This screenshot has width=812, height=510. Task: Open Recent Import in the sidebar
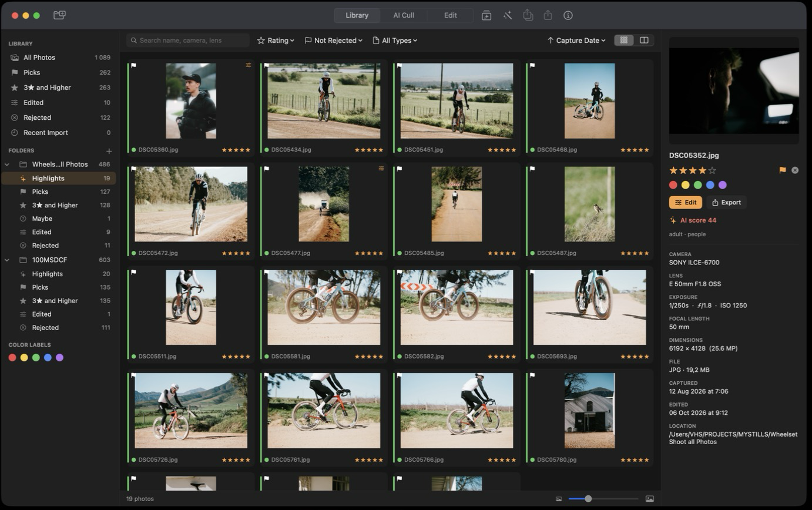click(x=59, y=133)
